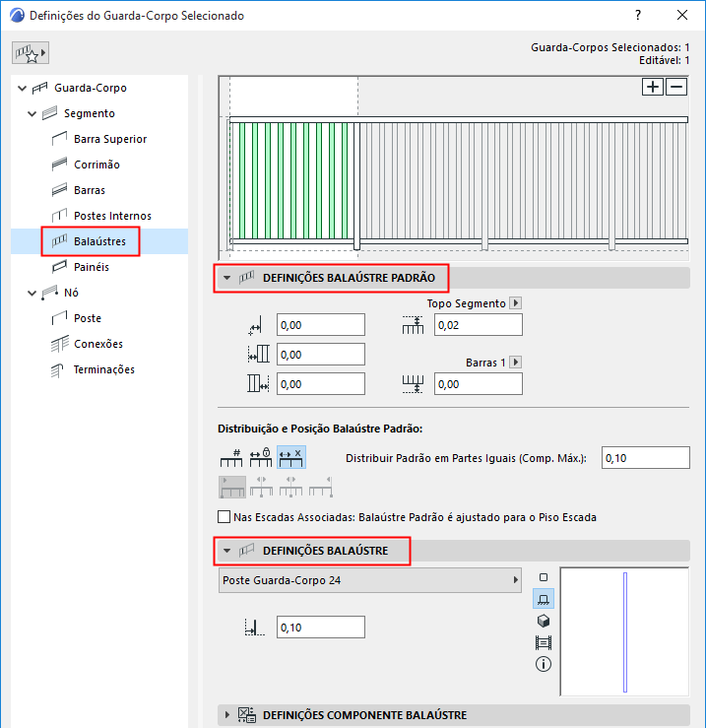
Task: Select distribute pattern by number icon
Action: (231, 458)
